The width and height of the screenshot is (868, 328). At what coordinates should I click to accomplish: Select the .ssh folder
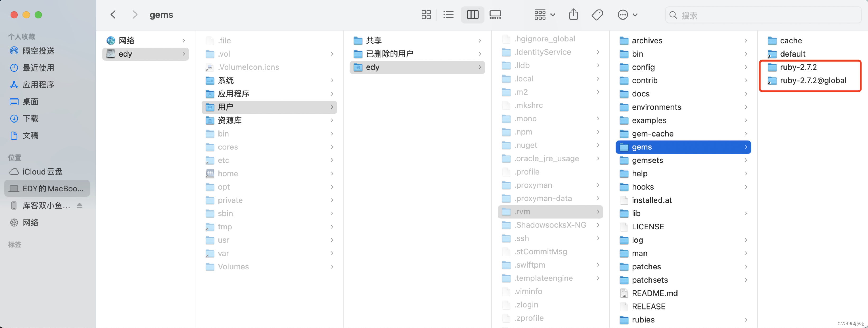(521, 238)
